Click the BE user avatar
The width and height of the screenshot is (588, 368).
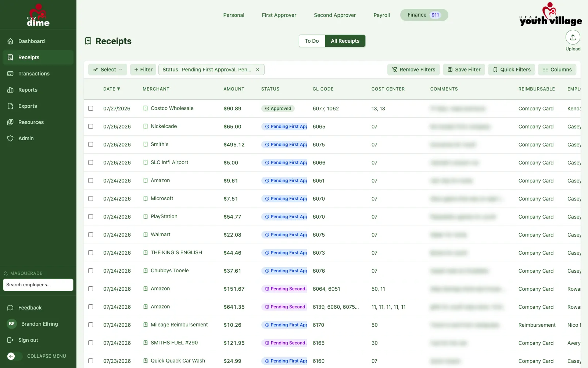12,324
